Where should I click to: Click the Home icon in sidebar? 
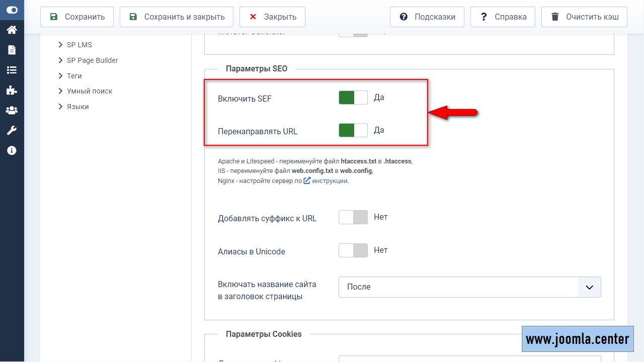point(12,30)
